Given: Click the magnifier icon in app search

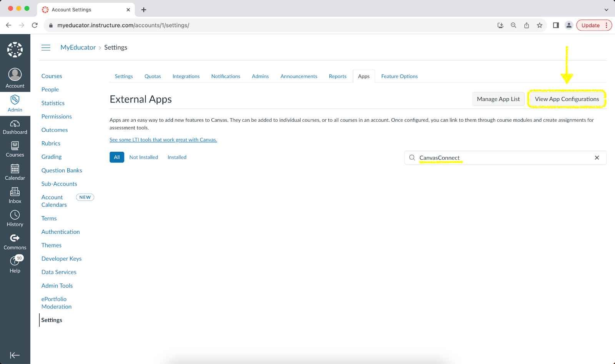Looking at the screenshot, I should click(x=412, y=158).
